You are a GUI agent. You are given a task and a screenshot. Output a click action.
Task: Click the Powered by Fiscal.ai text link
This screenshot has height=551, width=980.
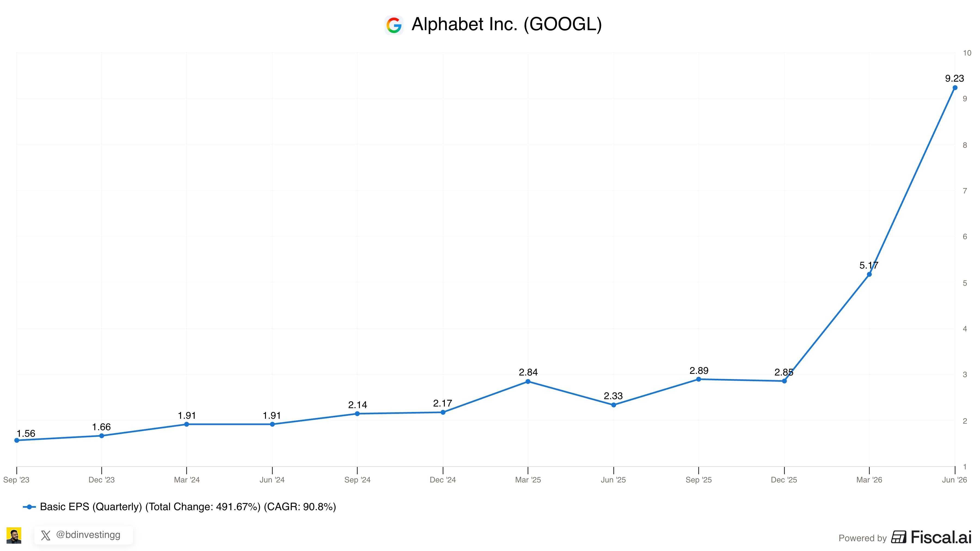(x=905, y=537)
